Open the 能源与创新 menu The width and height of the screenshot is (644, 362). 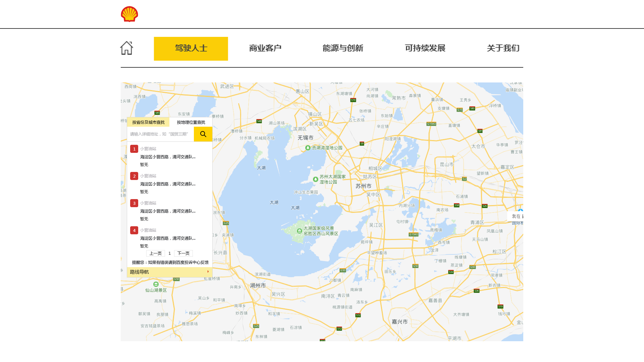coord(343,48)
